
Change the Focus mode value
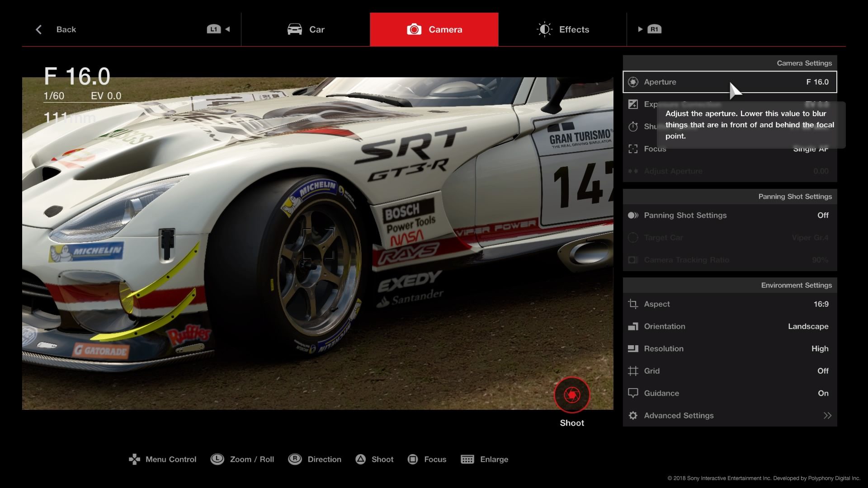pyautogui.click(x=811, y=149)
